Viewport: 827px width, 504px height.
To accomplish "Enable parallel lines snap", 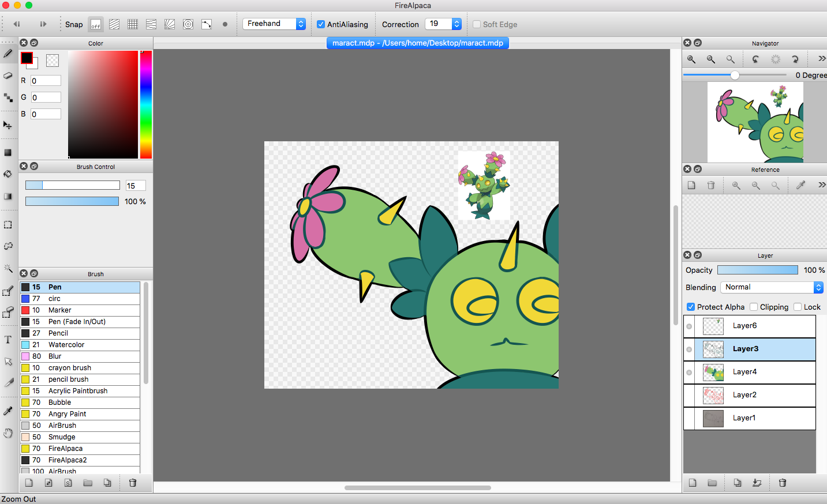I will pyautogui.click(x=114, y=24).
